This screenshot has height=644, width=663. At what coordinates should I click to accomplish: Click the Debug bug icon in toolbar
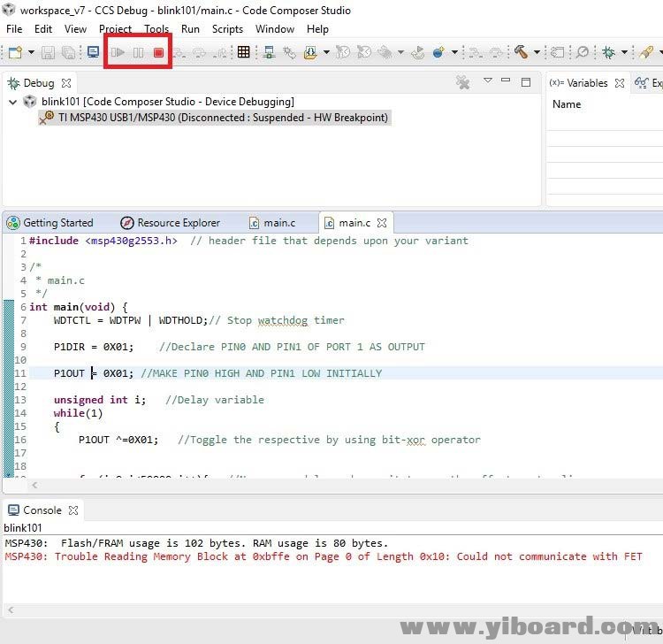point(608,53)
